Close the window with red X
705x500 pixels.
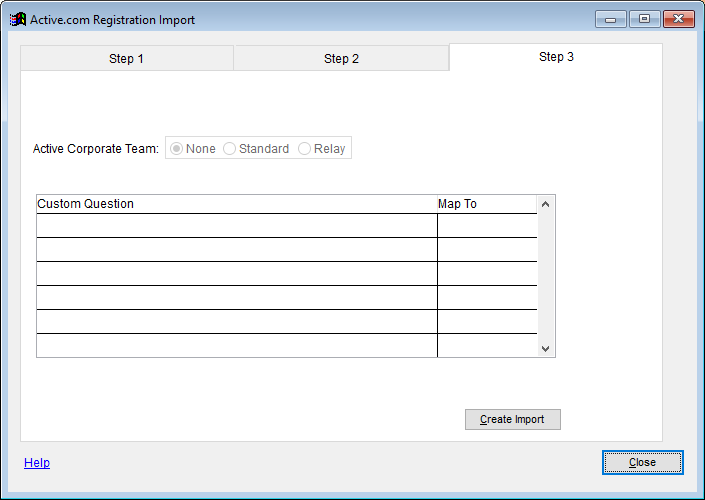[678, 19]
